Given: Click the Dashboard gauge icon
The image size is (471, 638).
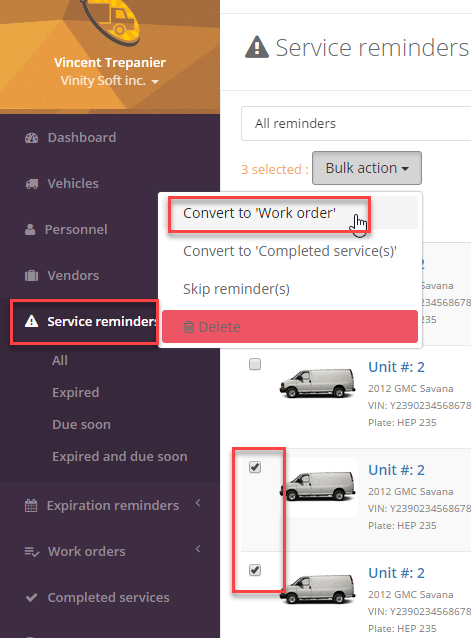Looking at the screenshot, I should 31,138.
